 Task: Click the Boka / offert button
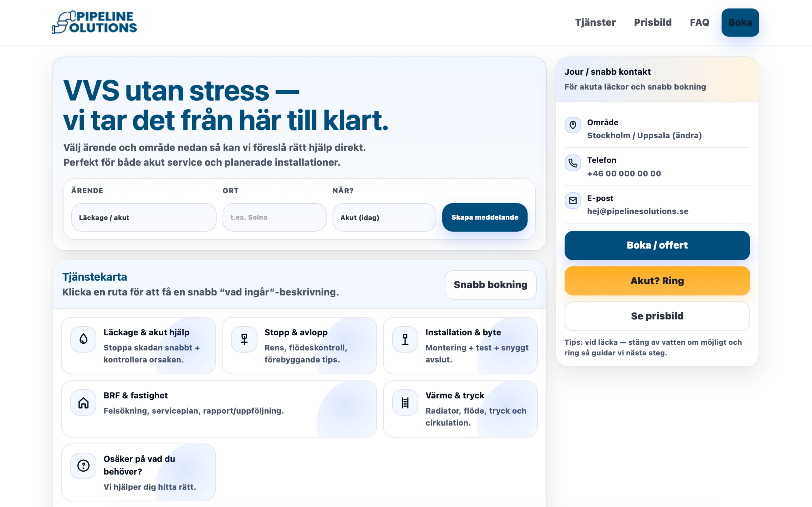point(657,245)
